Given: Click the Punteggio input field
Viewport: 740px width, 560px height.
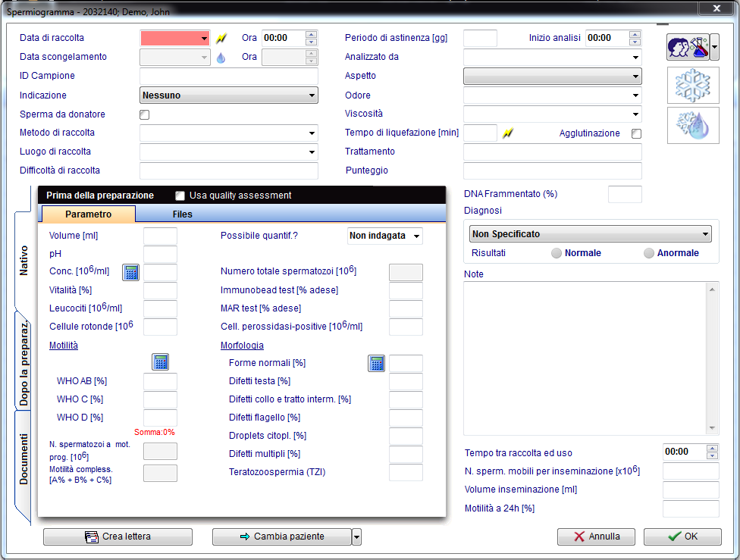Looking at the screenshot, I should click(x=553, y=171).
